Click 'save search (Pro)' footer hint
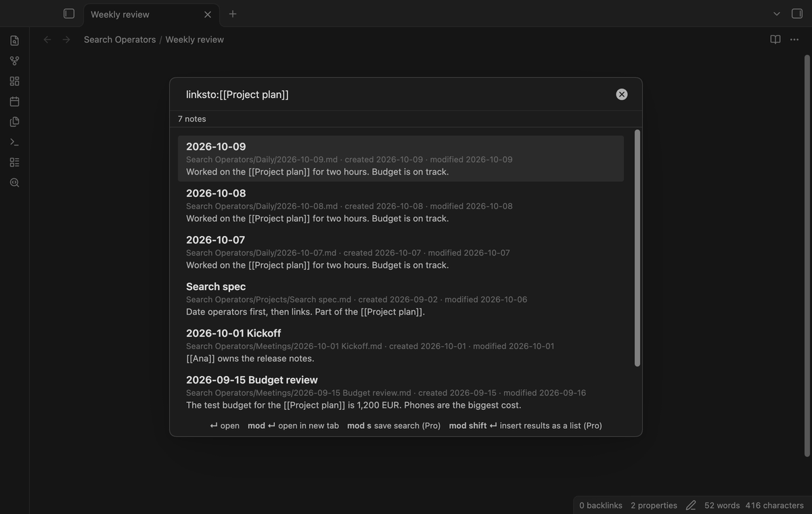Image resolution: width=812 pixels, height=514 pixels. [394, 425]
